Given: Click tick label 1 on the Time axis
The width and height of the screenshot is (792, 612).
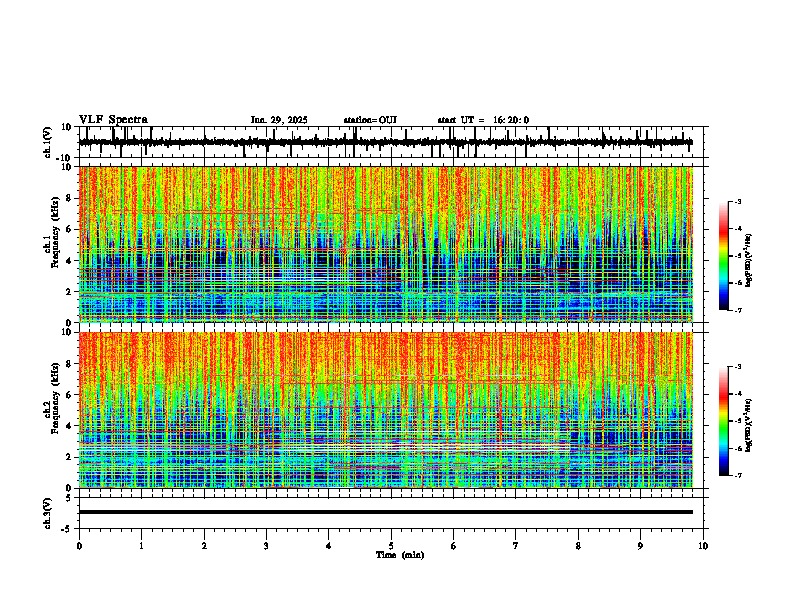Looking at the screenshot, I should 141,546.
